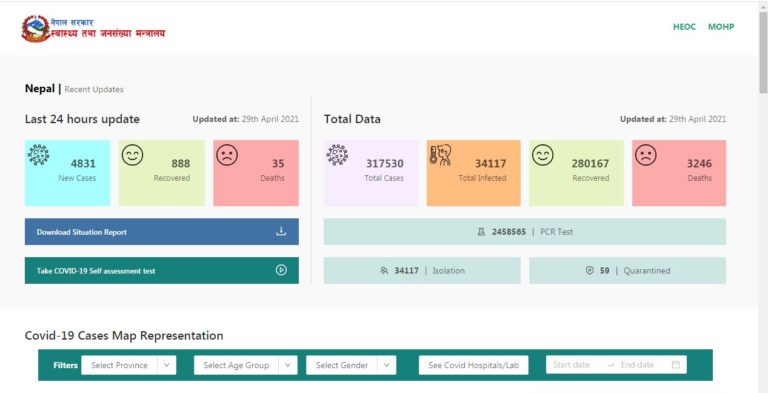Click the sad face icon in 3246 Deaths card

646,155
